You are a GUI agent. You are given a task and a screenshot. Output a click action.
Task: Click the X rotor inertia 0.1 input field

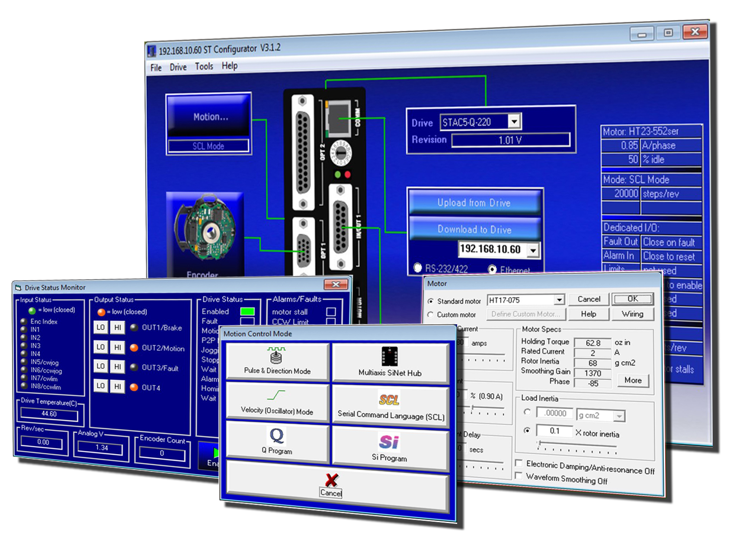[x=554, y=431]
